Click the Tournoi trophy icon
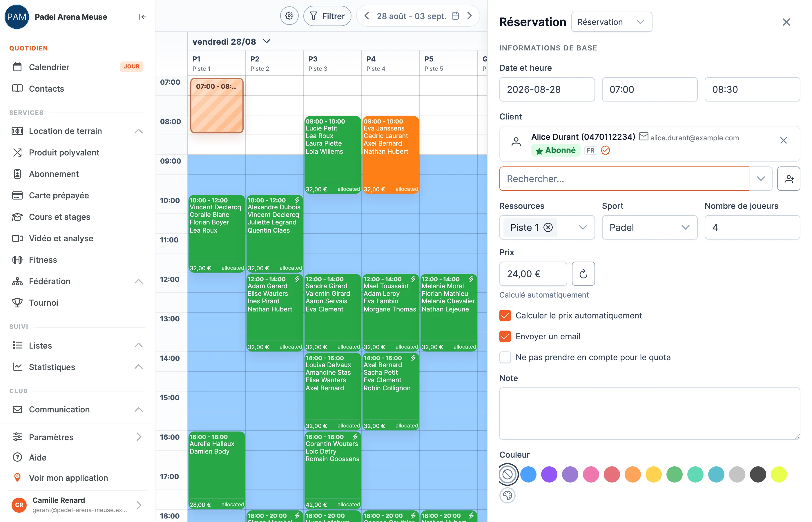The height and width of the screenshot is (522, 812). coord(17,303)
